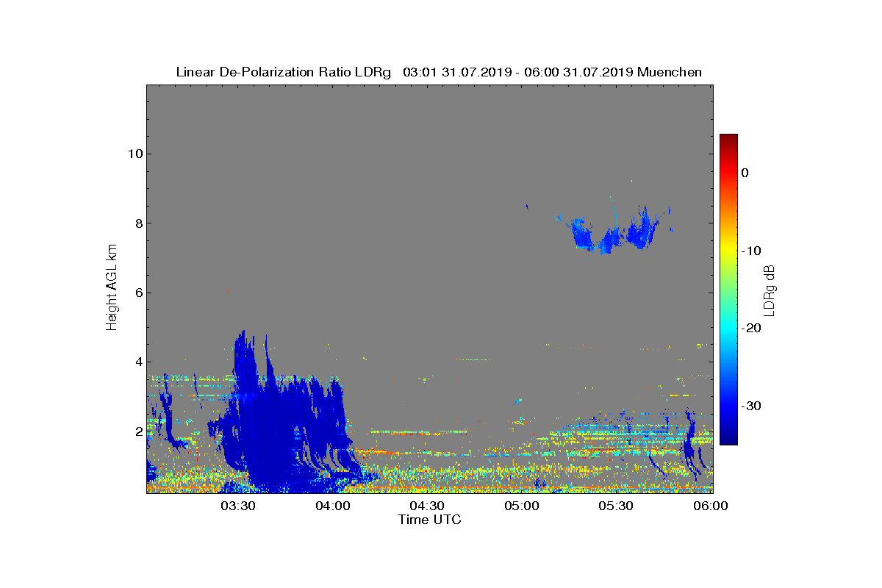Click the height tick label '8'
The height and width of the screenshot is (588, 882).
pyautogui.click(x=137, y=223)
